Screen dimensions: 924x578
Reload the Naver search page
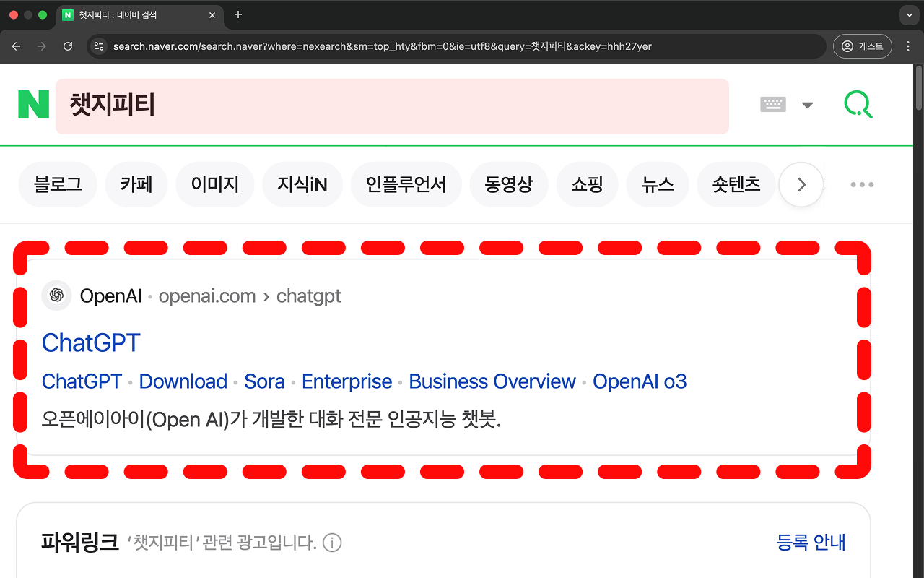[x=68, y=46]
